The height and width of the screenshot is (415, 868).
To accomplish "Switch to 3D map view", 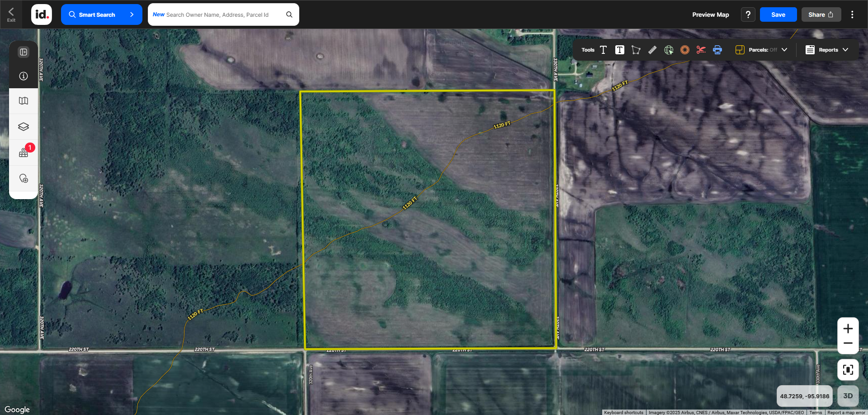I will pyautogui.click(x=849, y=396).
